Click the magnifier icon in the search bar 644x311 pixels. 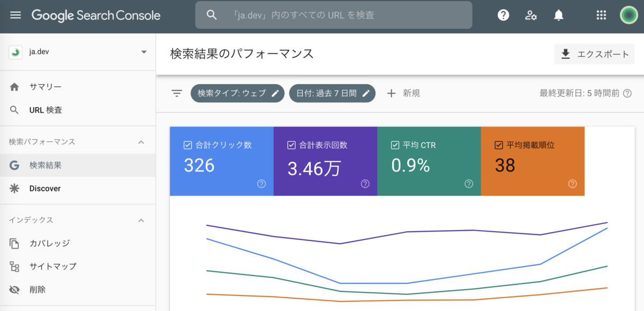click(x=211, y=15)
